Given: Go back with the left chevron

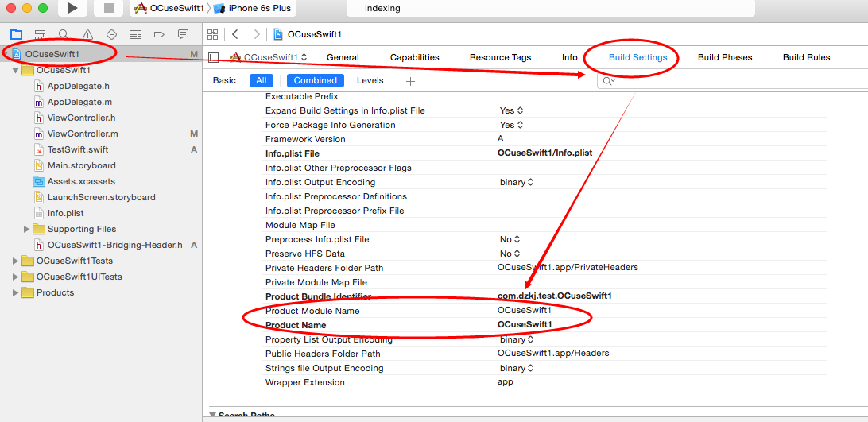Looking at the screenshot, I should tap(235, 34).
